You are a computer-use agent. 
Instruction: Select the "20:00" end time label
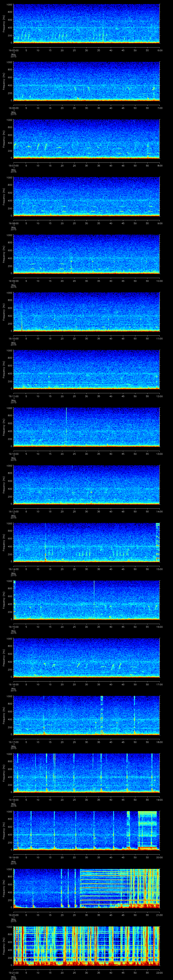[x=159, y=857]
